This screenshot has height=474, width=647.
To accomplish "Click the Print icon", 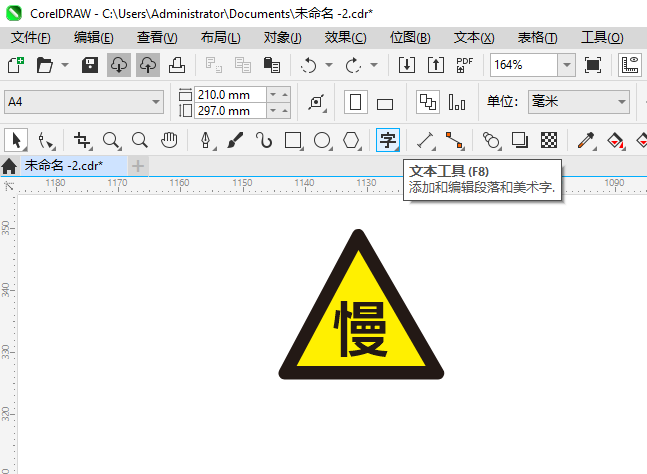I will click(x=177, y=65).
